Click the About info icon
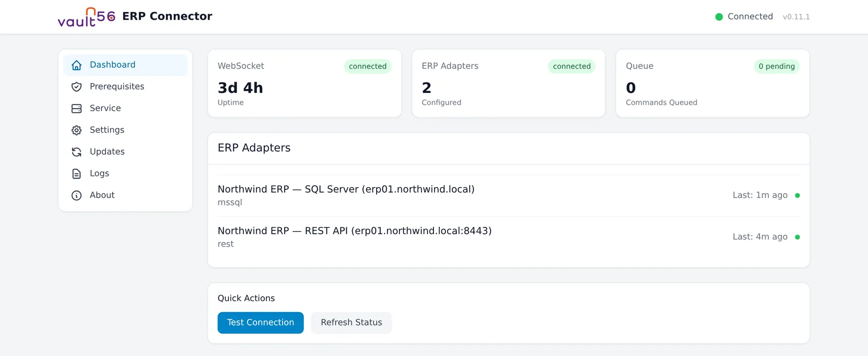 76,195
